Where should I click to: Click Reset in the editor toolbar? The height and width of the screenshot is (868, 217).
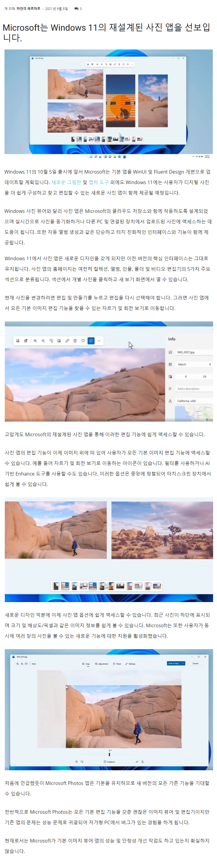[x=34, y=664]
